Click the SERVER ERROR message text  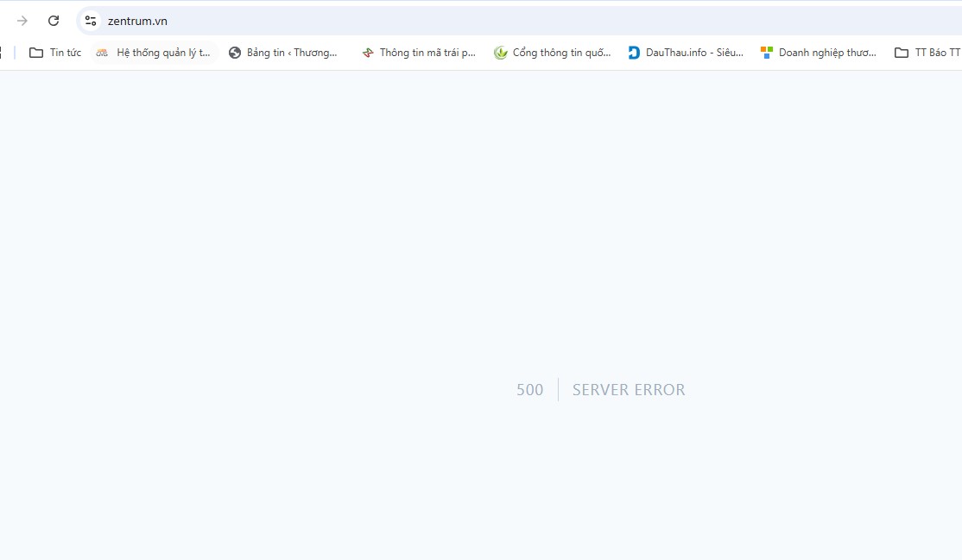click(629, 390)
